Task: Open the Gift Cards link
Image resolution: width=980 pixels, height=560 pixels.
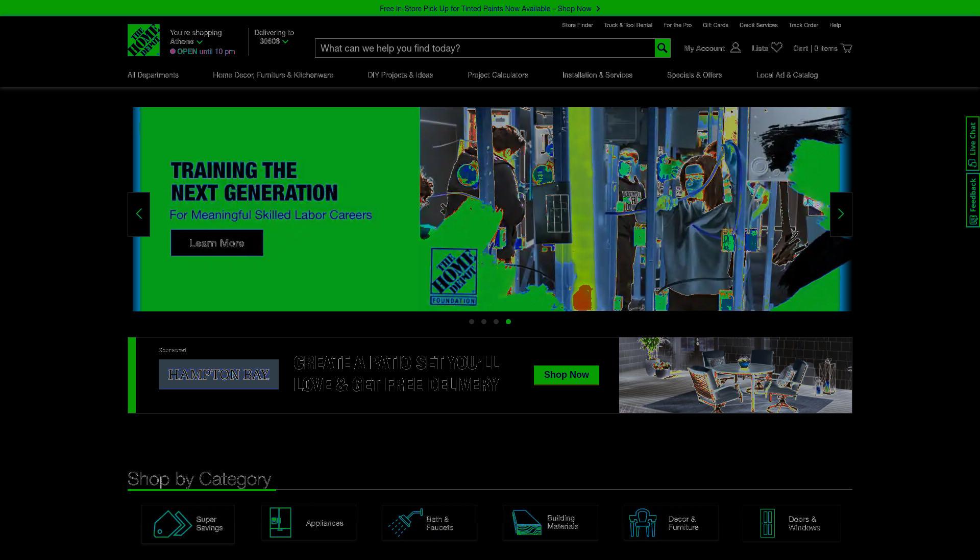Action: click(x=715, y=25)
